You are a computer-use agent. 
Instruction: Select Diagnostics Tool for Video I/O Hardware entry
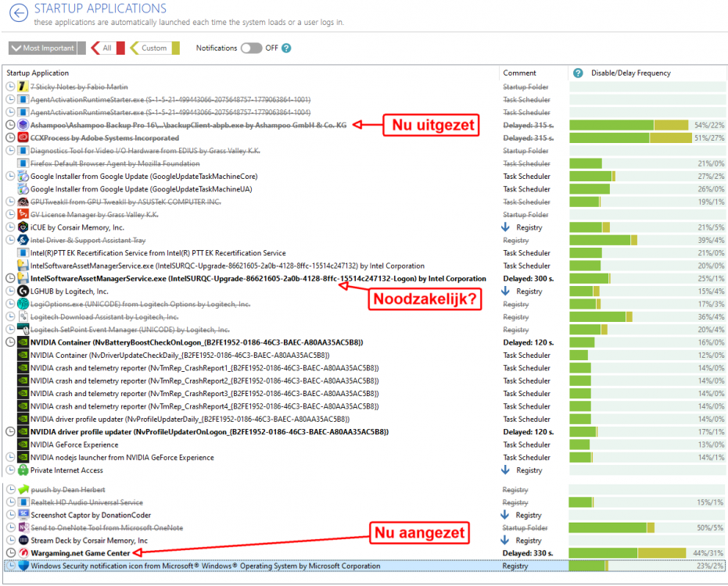(x=145, y=150)
